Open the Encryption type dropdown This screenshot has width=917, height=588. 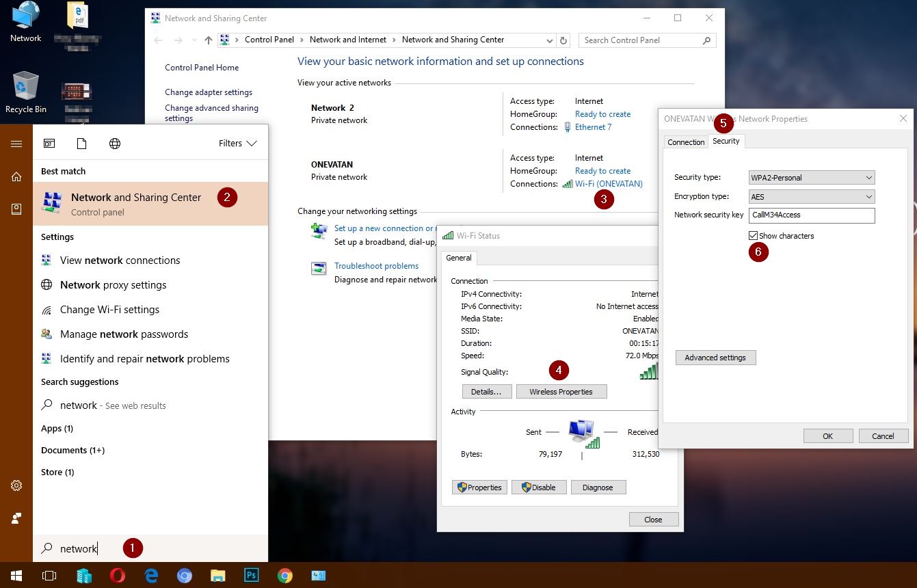812,197
